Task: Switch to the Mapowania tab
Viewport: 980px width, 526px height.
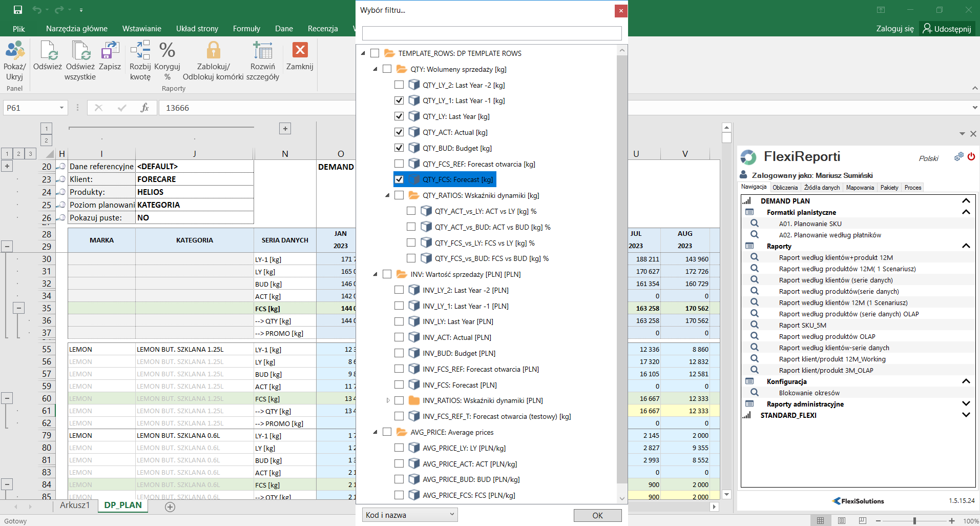Action: 860,188
